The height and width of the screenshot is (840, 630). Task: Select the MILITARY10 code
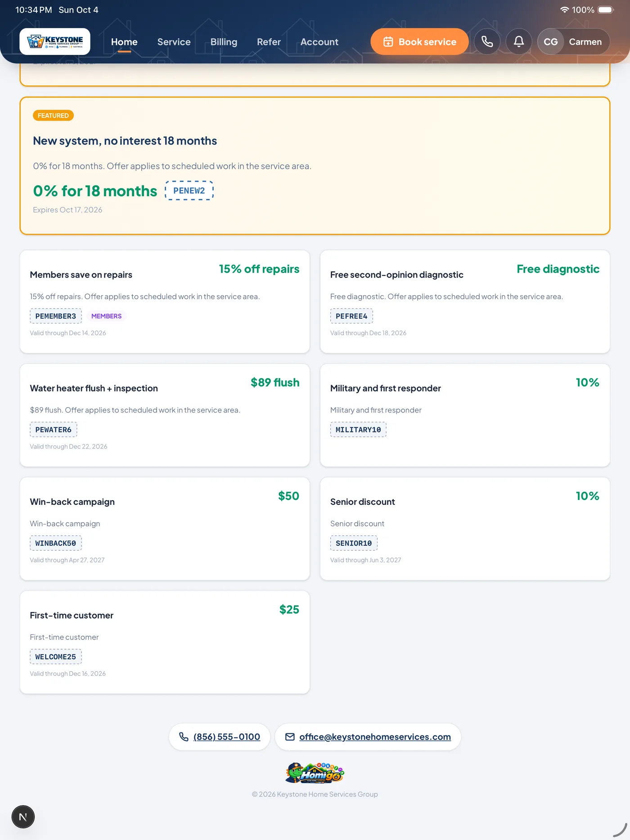(358, 429)
